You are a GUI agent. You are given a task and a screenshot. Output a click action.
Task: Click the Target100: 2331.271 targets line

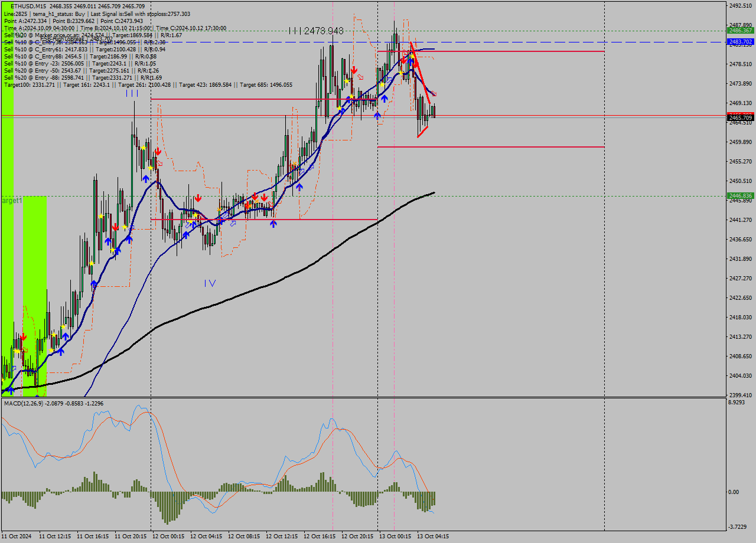(148, 84)
